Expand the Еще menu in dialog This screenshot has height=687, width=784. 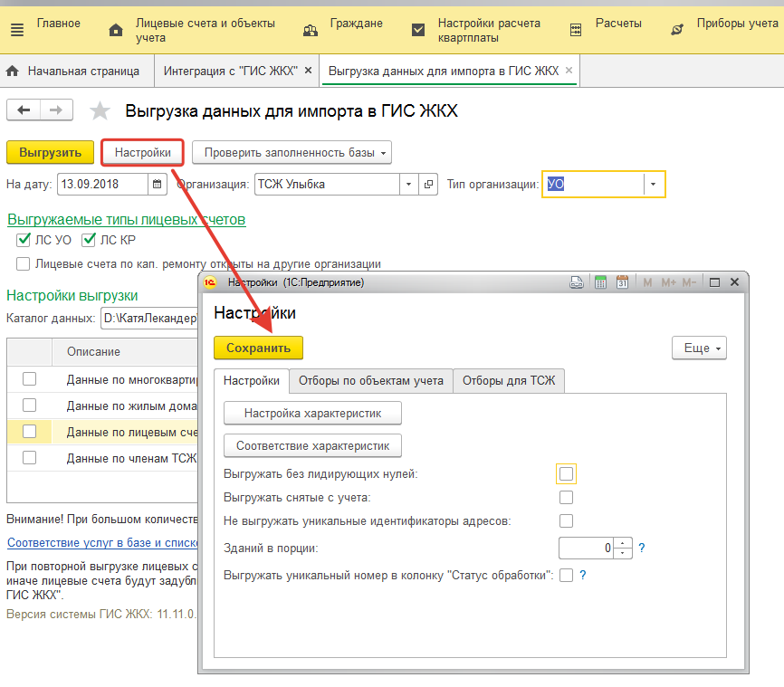[x=699, y=348]
